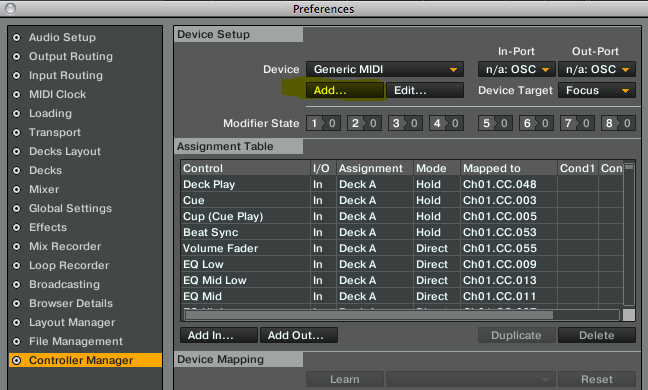Image resolution: width=648 pixels, height=390 pixels.
Task: Select the Controller Manager entry
Action: click(x=85, y=360)
